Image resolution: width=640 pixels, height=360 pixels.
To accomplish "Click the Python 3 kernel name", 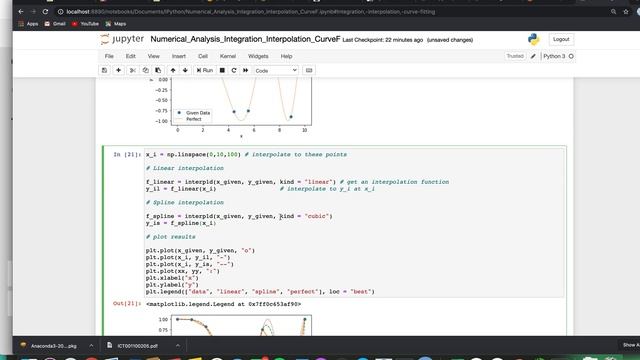I will pyautogui.click(x=554, y=56).
